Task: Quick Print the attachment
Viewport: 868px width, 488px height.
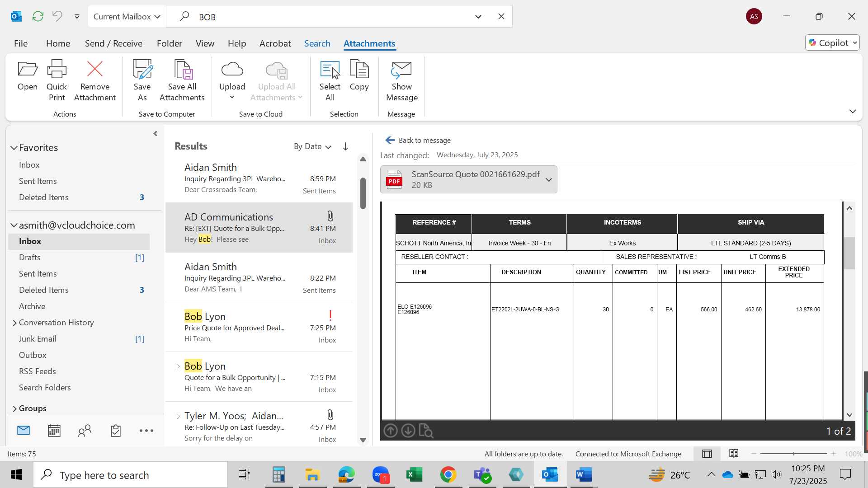Action: click(x=57, y=81)
